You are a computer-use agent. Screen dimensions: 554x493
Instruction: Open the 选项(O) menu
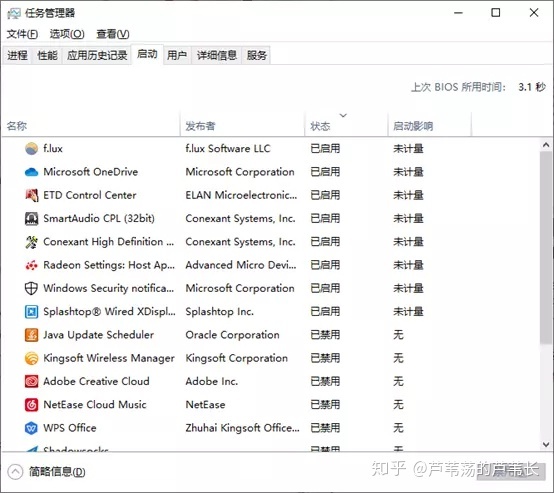click(67, 34)
